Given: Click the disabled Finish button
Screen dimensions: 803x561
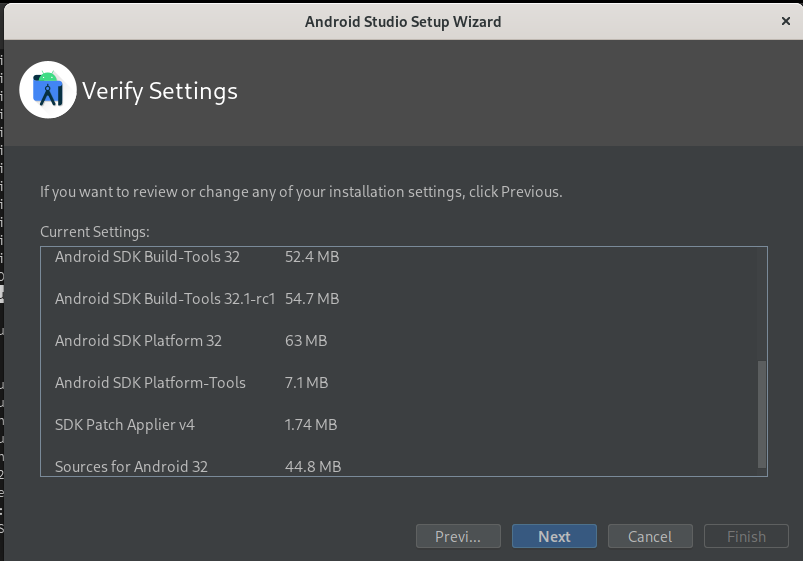Looking at the screenshot, I should click(746, 536).
